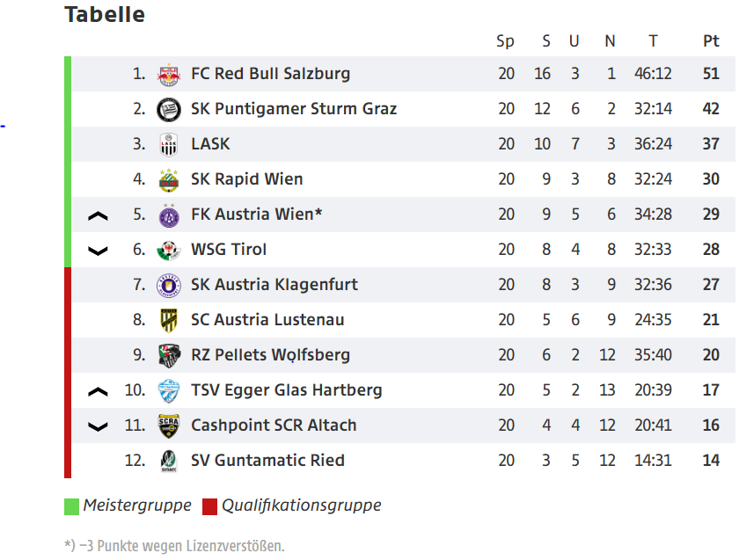Click the Sp column header
739x560 pixels.
coord(505,41)
